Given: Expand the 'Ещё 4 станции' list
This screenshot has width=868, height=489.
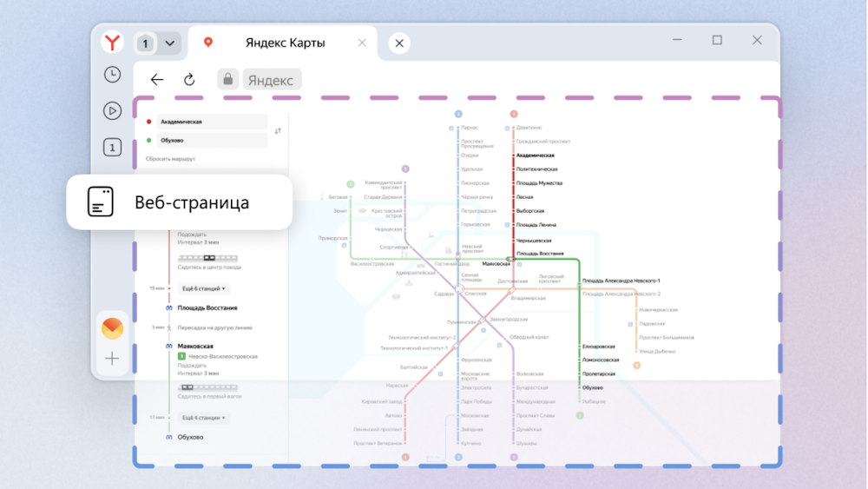Looking at the screenshot, I should click(x=203, y=418).
